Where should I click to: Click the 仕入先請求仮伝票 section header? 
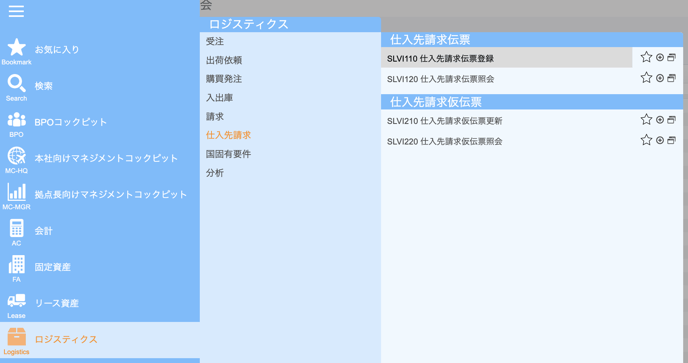tap(532, 102)
